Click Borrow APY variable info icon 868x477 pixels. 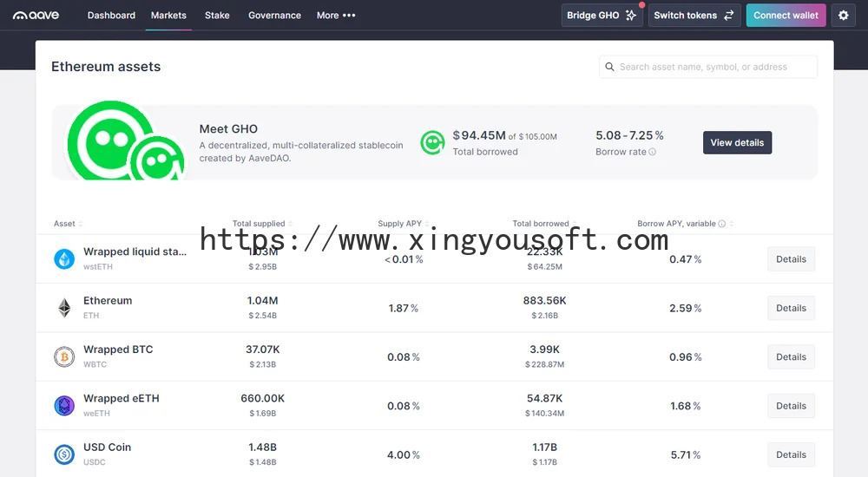click(722, 224)
